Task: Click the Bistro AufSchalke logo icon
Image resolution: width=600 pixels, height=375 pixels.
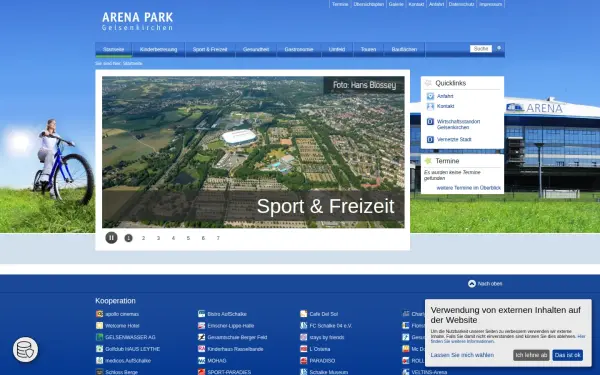Action: 202,314
